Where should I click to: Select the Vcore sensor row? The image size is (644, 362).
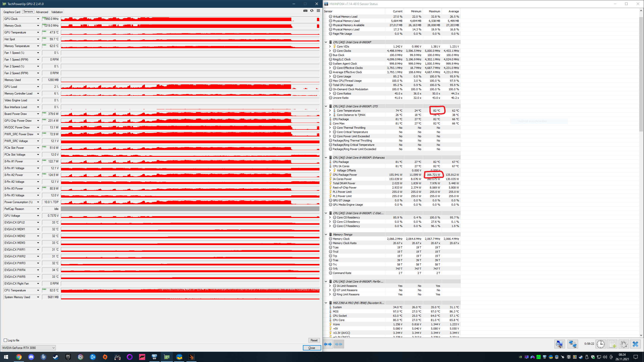[392, 324]
